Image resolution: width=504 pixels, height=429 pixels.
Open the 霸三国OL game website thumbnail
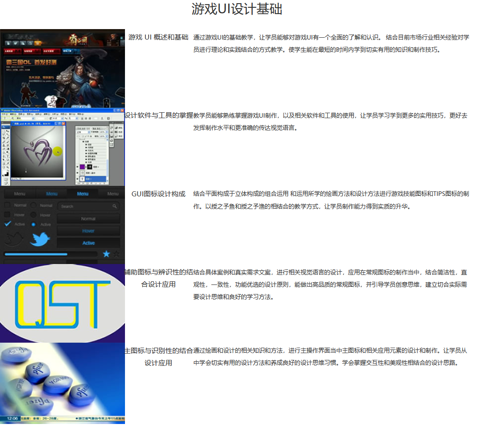click(62, 69)
